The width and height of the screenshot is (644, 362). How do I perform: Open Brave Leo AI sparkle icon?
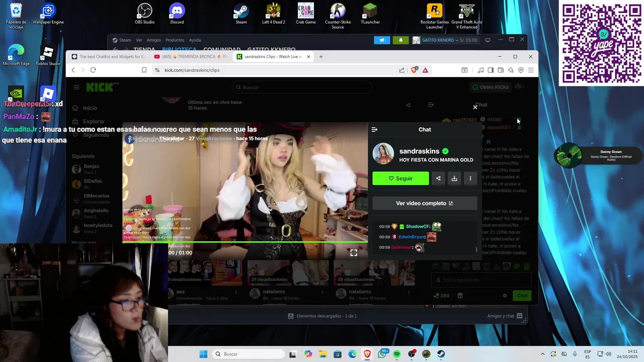[511, 70]
